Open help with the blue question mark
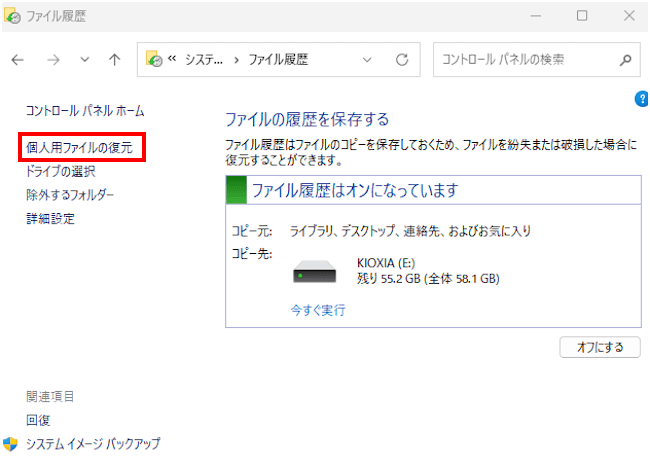This screenshot has width=650, height=467. [x=641, y=99]
